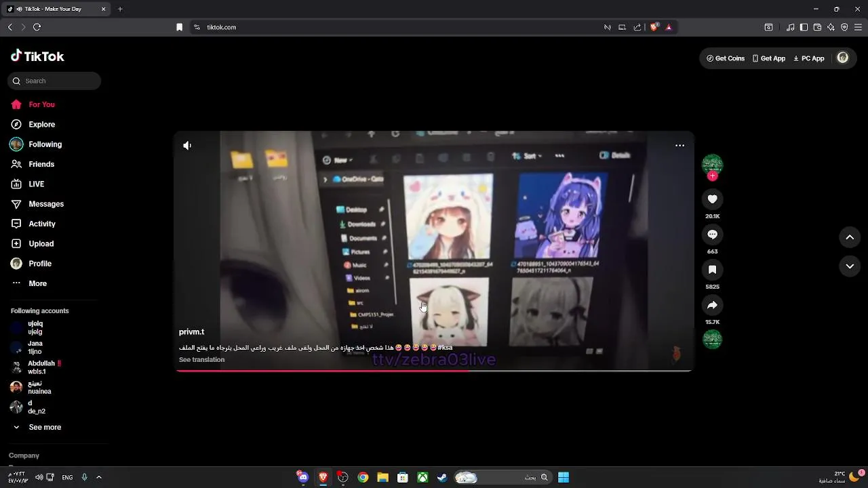The image size is (868, 488).
Task: Open the spinning sound disc icon
Action: [712, 339]
